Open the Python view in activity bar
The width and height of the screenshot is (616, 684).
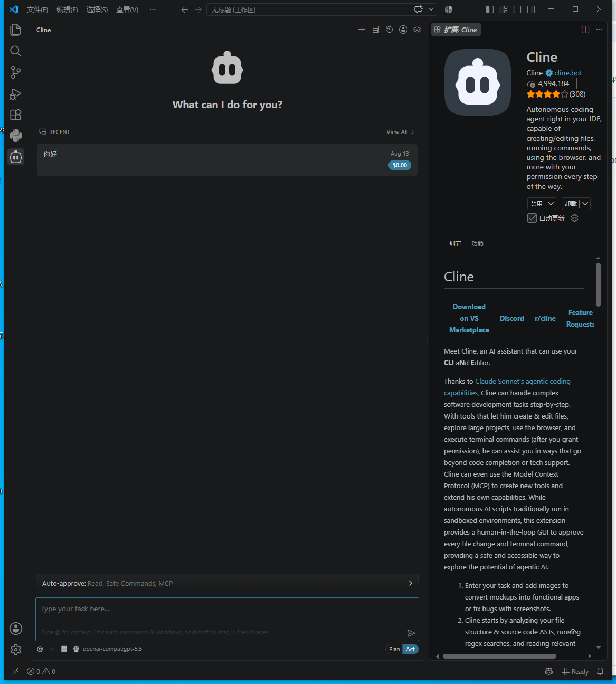click(x=16, y=136)
